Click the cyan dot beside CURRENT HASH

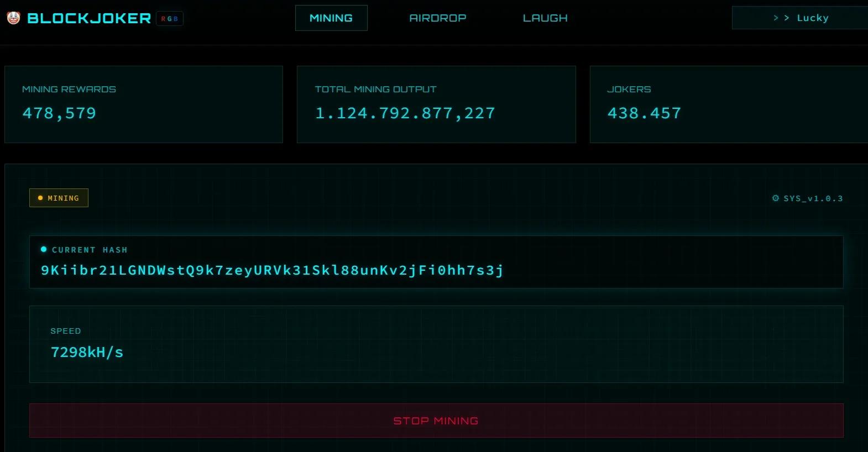(x=44, y=249)
